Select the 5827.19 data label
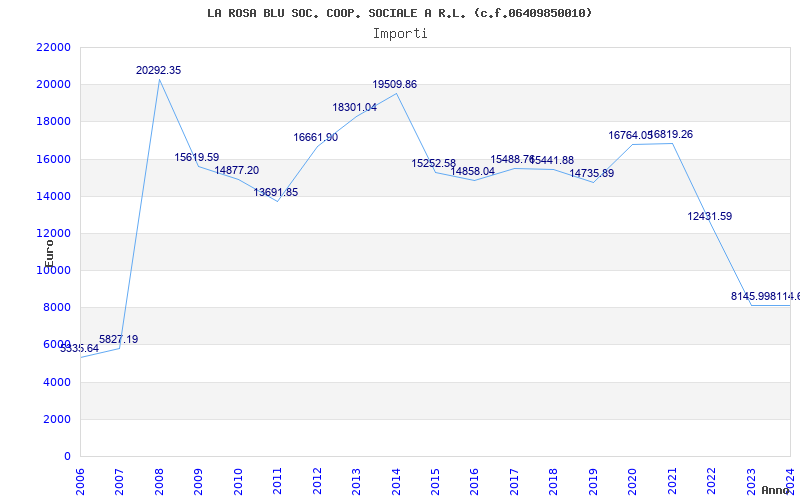800x500 pixels. 118,339
